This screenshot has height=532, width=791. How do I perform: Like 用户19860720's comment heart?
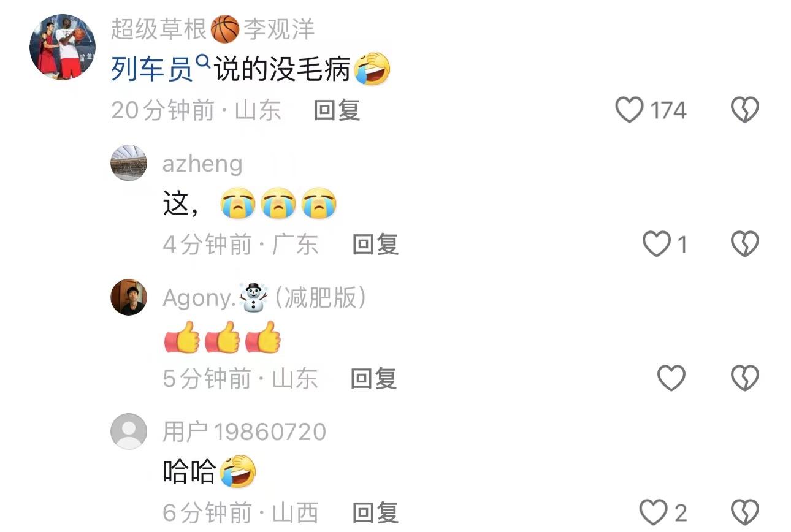pyautogui.click(x=654, y=512)
